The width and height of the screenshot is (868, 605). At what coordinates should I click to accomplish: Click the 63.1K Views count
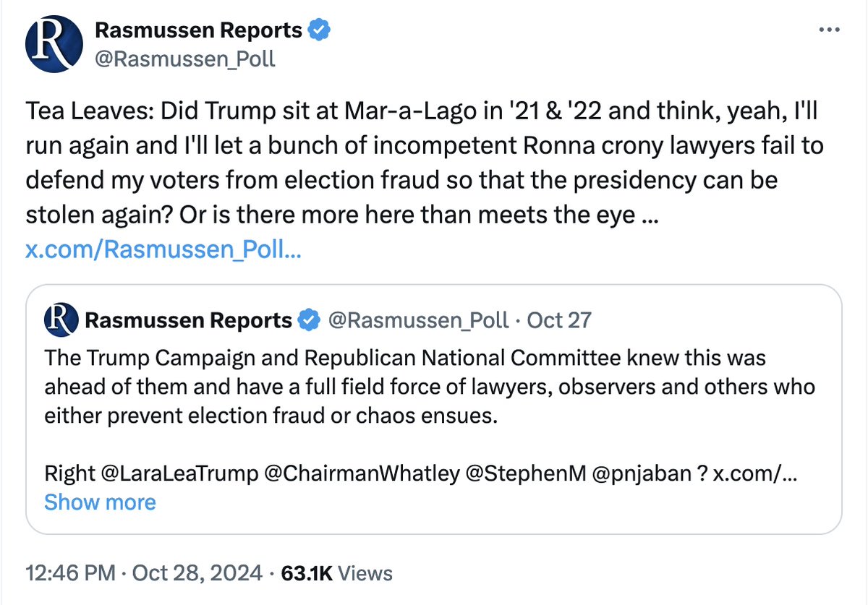336,573
